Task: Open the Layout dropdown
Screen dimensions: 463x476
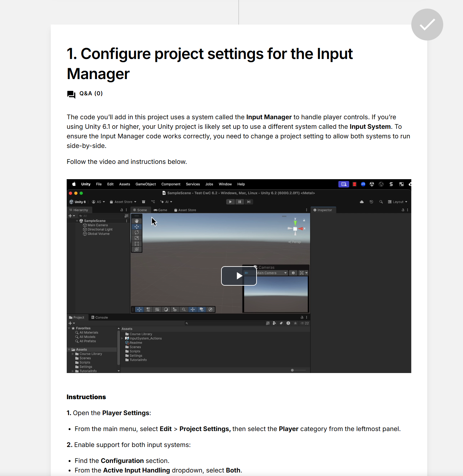Action: tap(398, 202)
